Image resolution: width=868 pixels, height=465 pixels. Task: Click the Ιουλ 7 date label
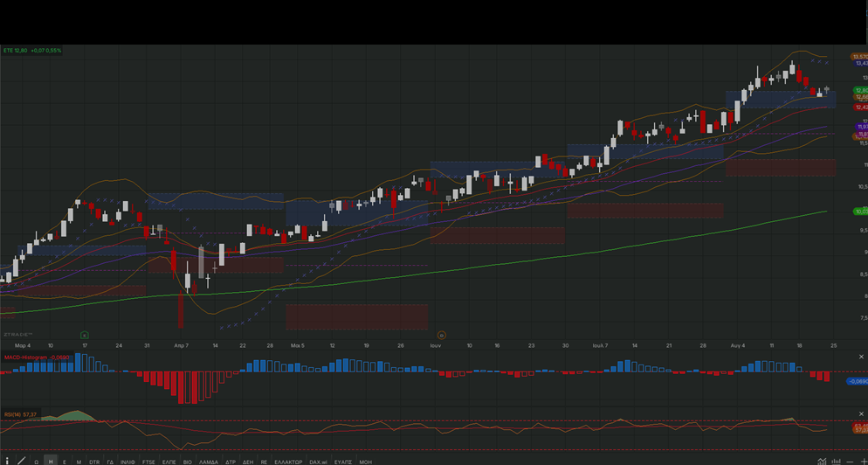600,345
